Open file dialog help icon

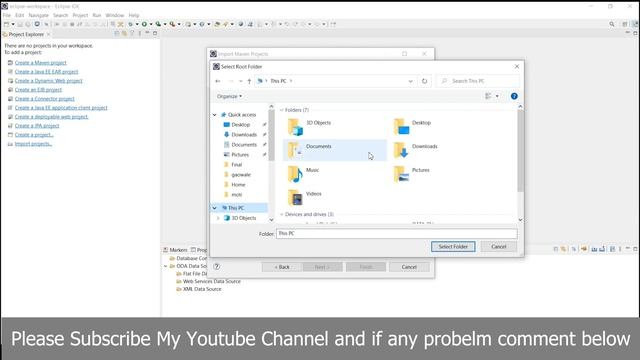tap(514, 96)
